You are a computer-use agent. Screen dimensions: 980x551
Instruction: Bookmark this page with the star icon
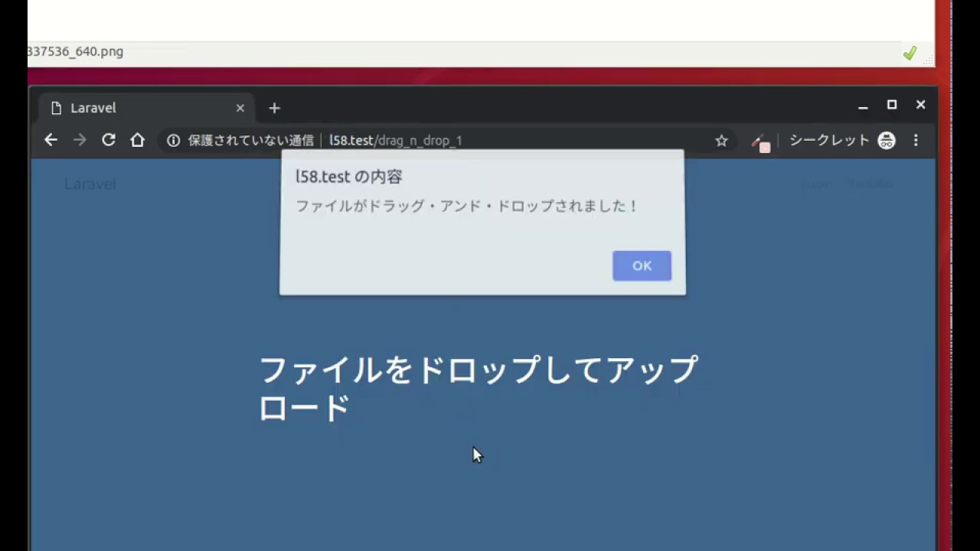coord(721,140)
